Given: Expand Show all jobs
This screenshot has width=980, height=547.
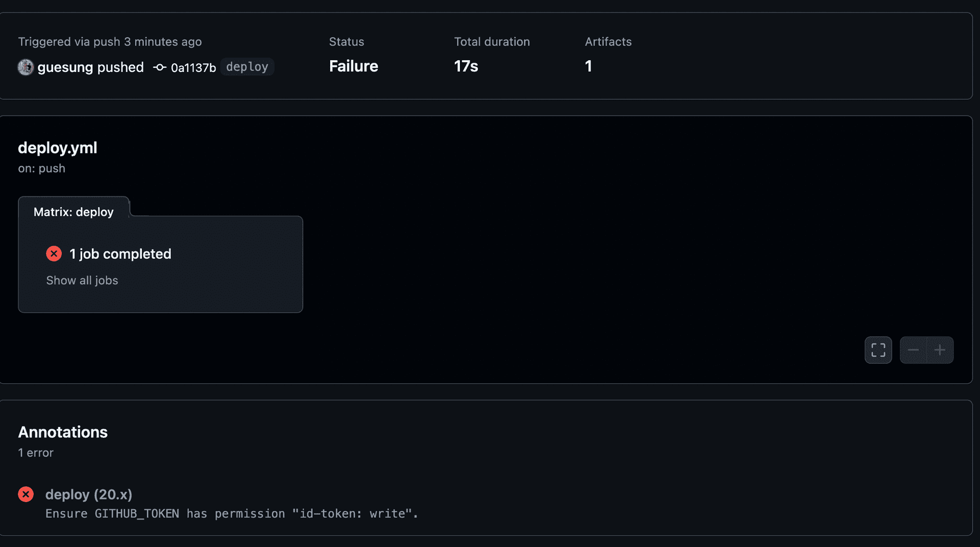Looking at the screenshot, I should pos(82,280).
